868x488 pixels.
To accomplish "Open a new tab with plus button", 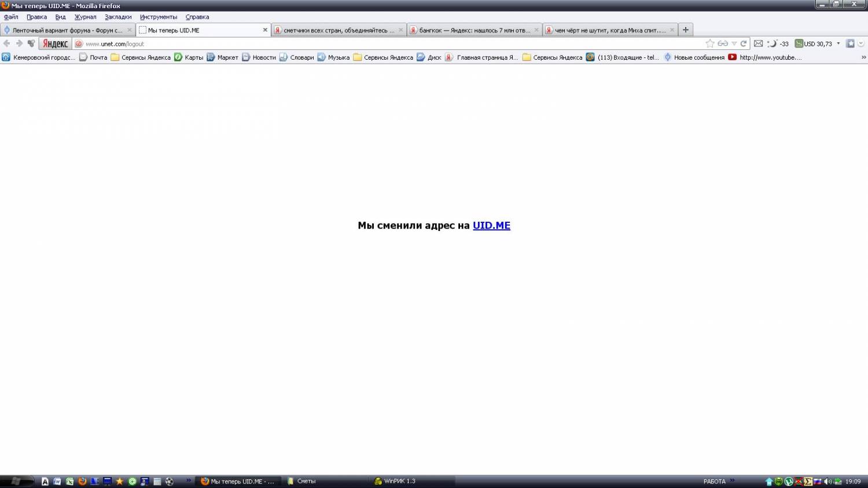I will (686, 30).
